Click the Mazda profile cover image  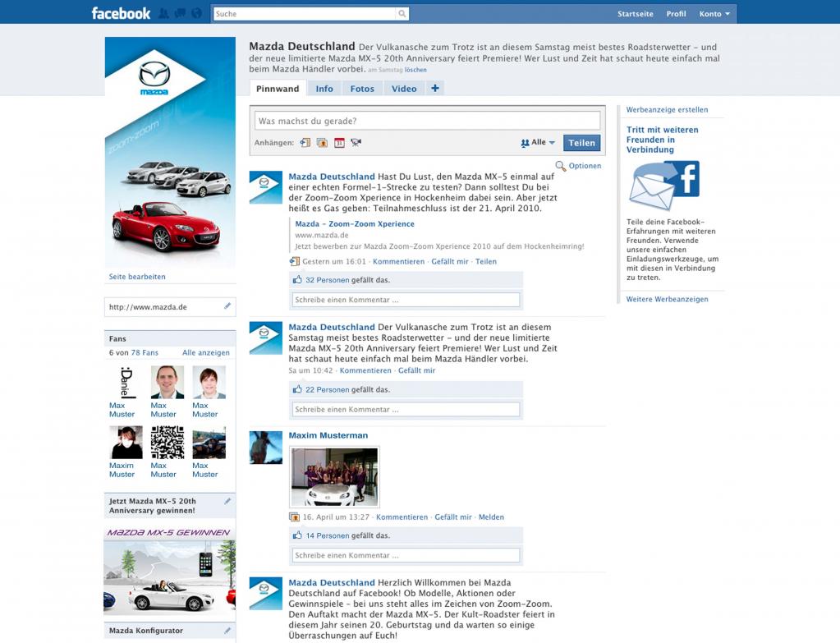(170, 152)
